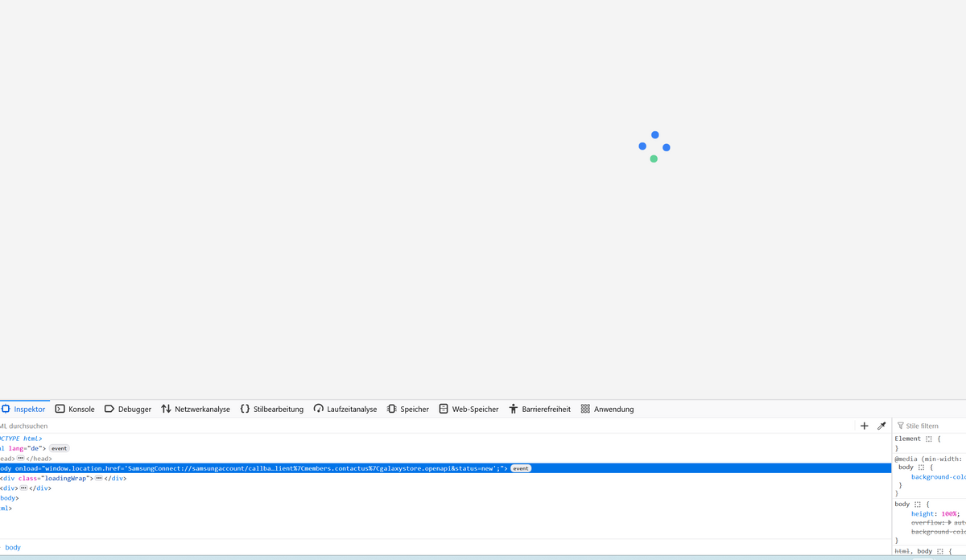Switch to the Speicher tab

[408, 409]
